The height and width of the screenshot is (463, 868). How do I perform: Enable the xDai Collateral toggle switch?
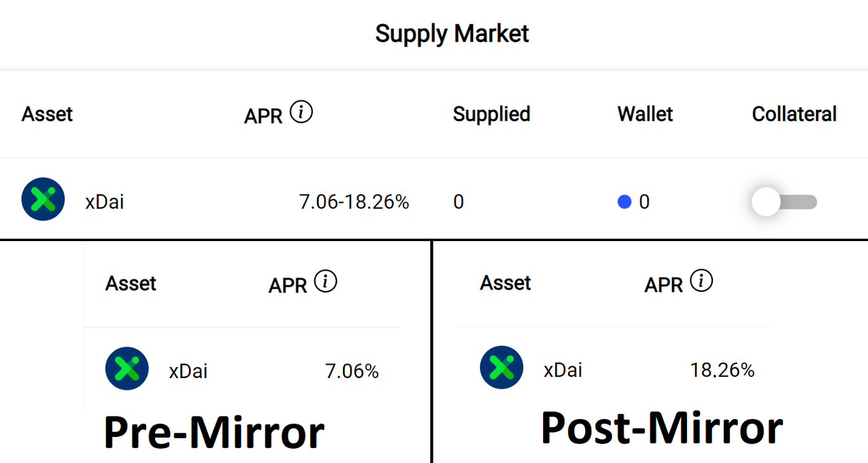(x=784, y=202)
